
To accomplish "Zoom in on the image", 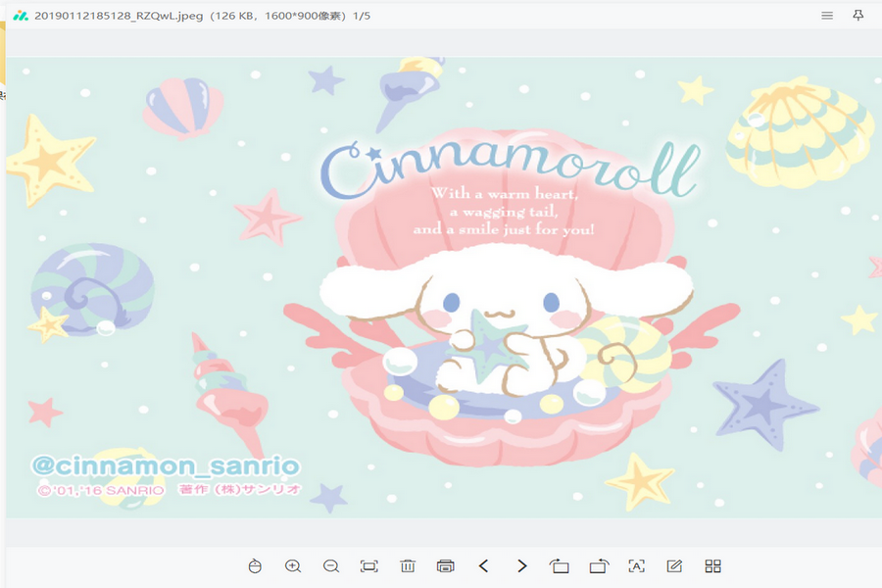I will (293, 566).
